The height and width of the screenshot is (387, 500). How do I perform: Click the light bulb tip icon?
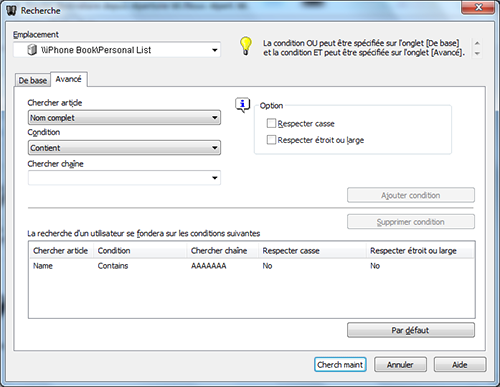[x=246, y=46]
